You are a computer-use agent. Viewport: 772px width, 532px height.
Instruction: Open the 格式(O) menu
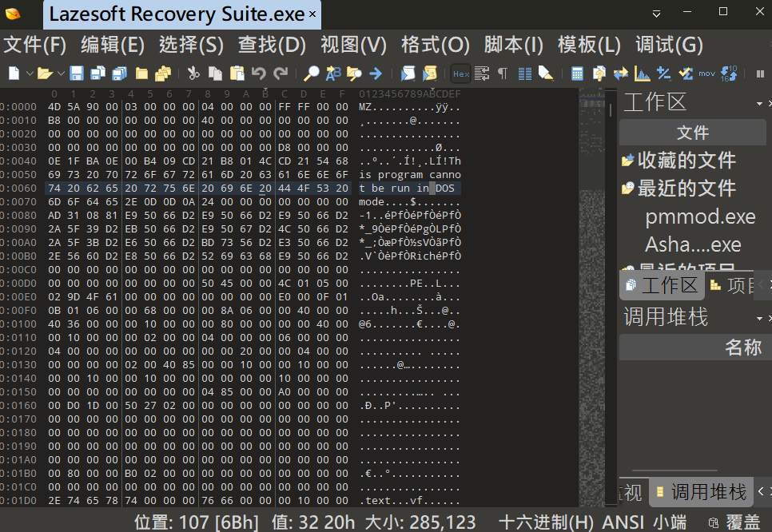coord(436,45)
